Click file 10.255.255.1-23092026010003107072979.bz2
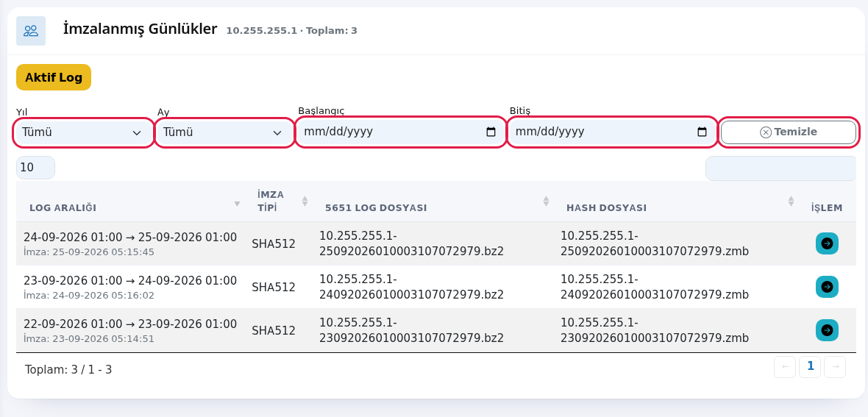Screen dimensions: 868x417 pos(411,330)
